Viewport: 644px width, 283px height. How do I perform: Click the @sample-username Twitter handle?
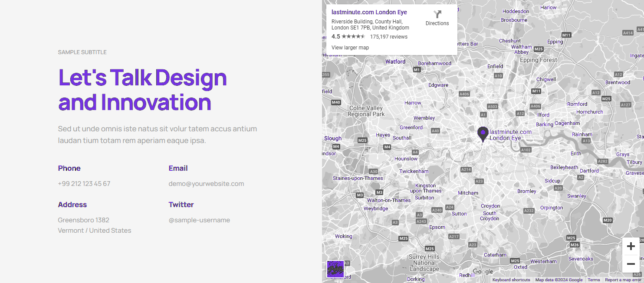pyautogui.click(x=199, y=220)
